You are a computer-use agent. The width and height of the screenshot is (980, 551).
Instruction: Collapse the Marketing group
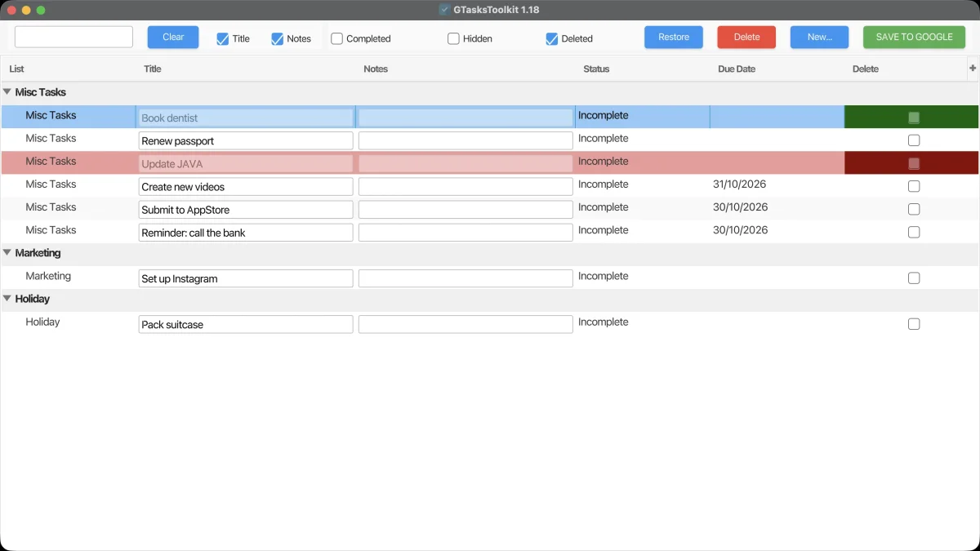(7, 253)
